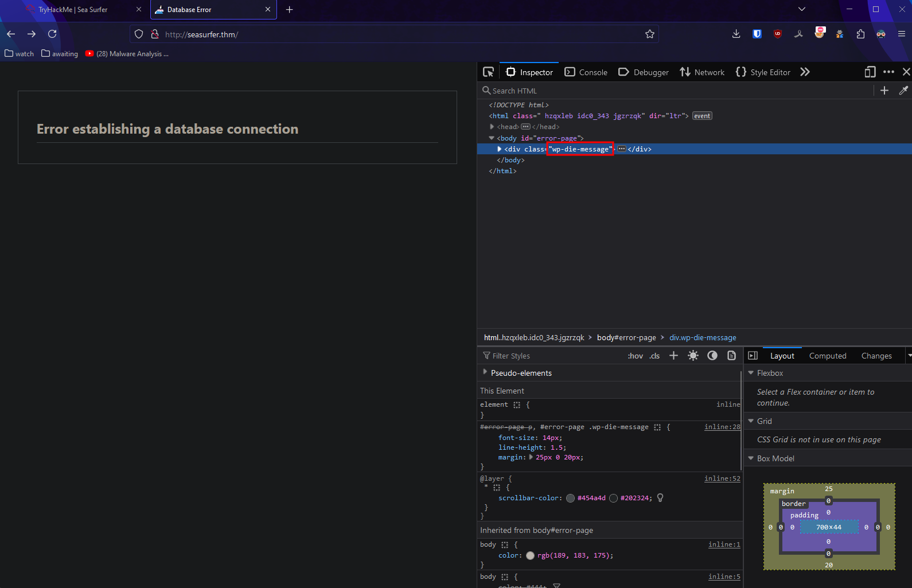Select div.wp-die-message breadcrumb
Image resolution: width=912 pixels, height=588 pixels.
[x=703, y=337]
